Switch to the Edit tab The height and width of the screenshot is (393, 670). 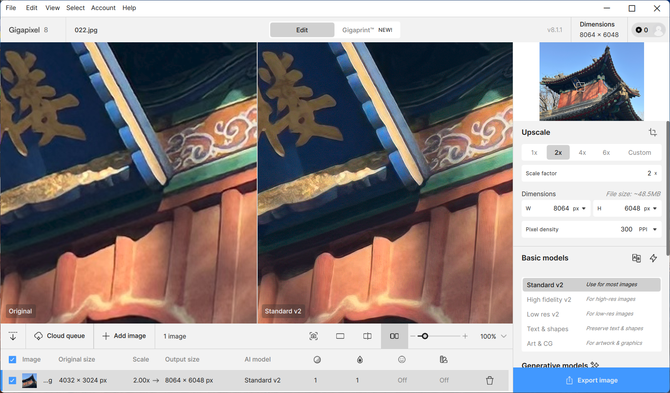pos(302,30)
